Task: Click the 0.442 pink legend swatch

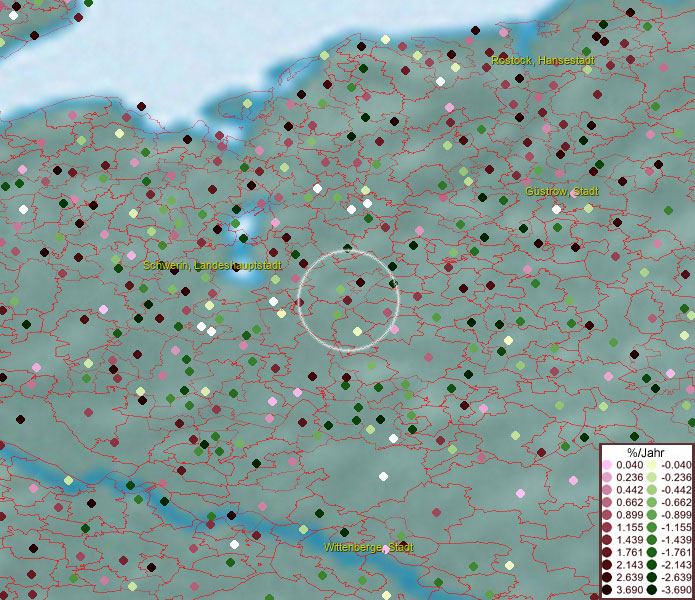Action: 607,490
